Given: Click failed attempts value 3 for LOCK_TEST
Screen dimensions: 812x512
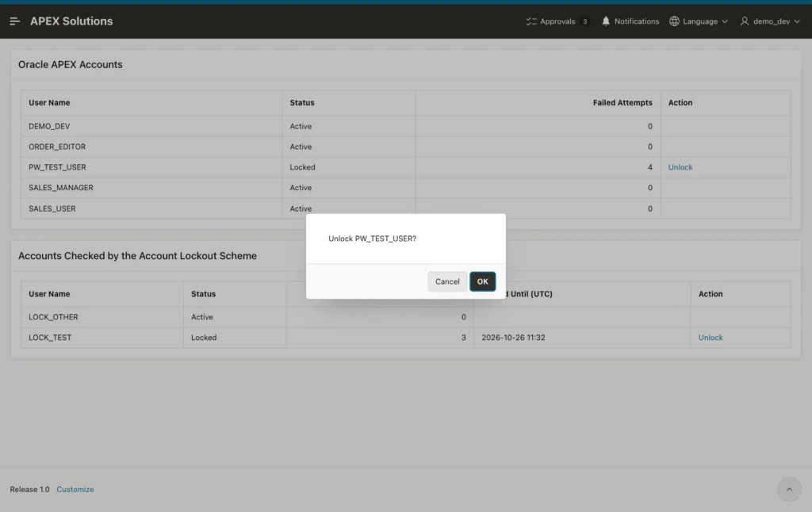Looking at the screenshot, I should tap(463, 338).
